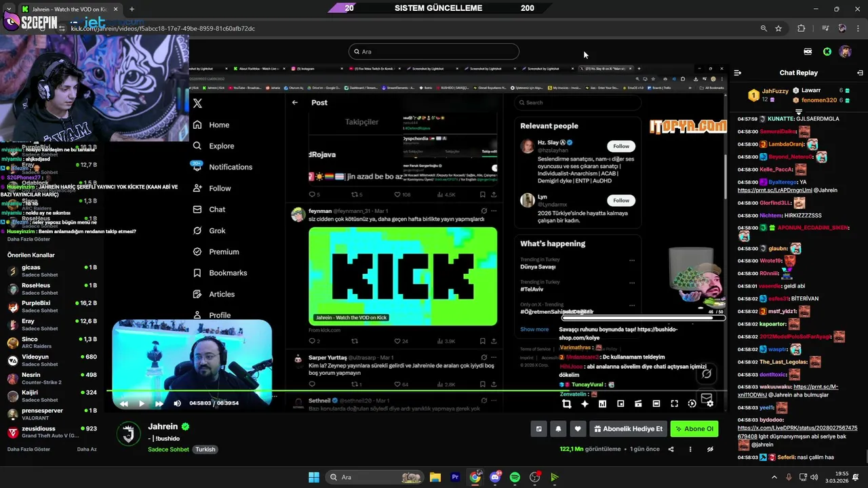Mute the video player volume

(177, 403)
